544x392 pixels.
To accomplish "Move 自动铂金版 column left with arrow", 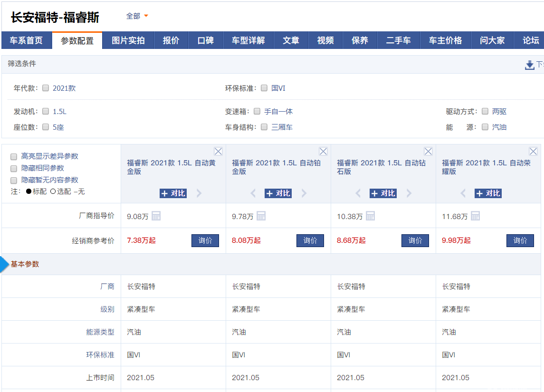I will pos(253,193).
